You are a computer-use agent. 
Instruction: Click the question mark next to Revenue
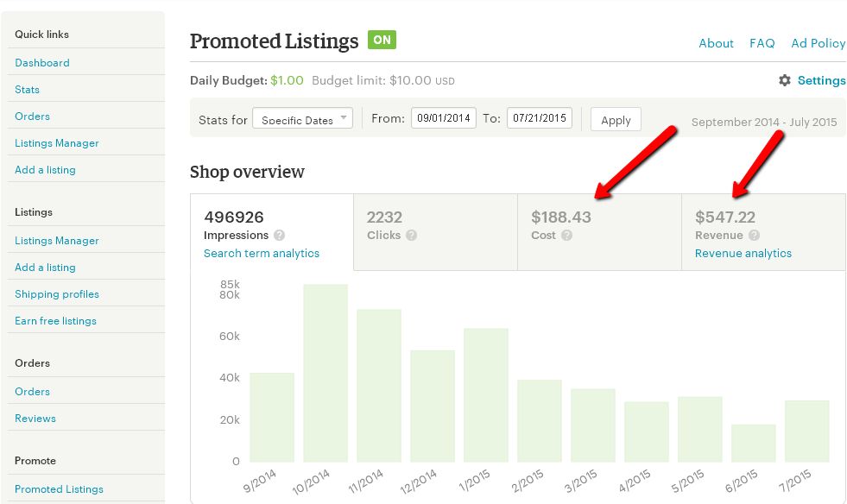click(754, 235)
